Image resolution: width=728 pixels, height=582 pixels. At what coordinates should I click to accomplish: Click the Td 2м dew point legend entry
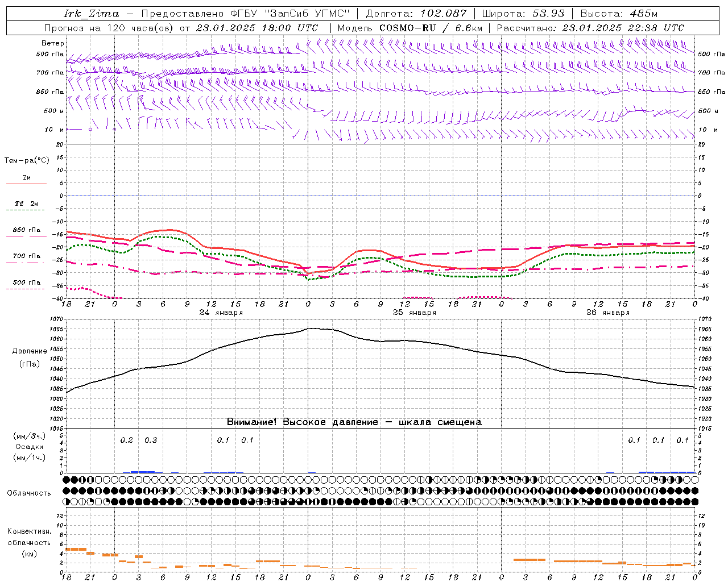pos(26,203)
